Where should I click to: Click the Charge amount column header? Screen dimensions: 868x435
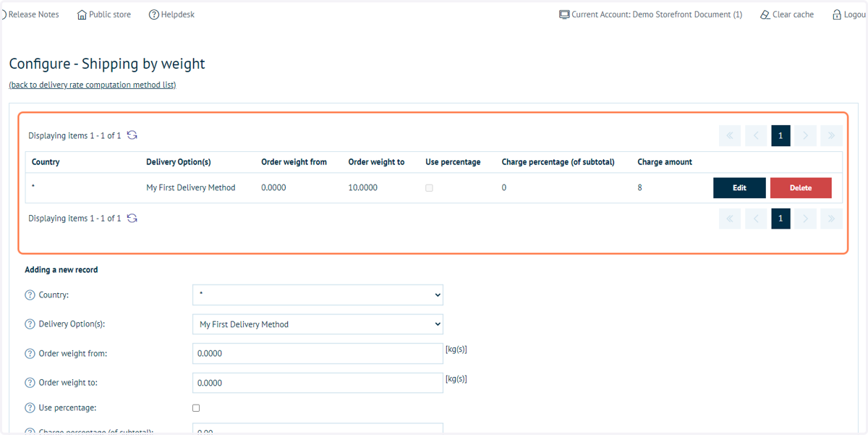point(665,162)
